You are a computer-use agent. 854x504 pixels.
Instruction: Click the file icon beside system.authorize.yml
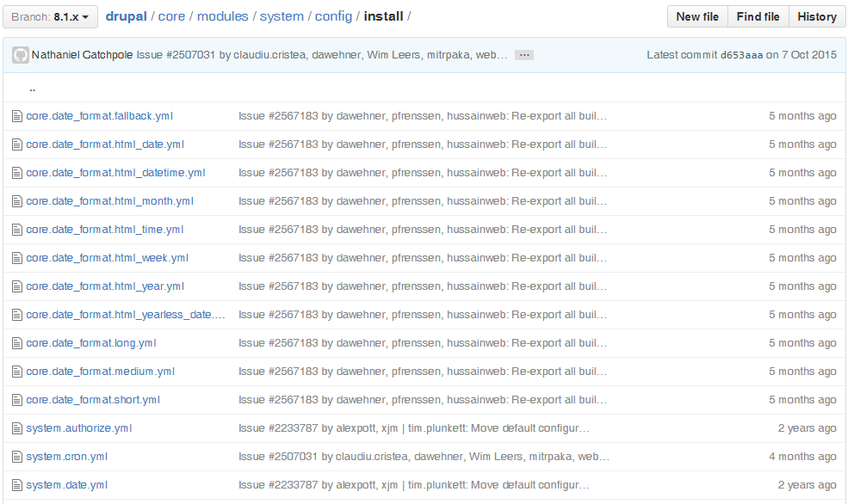pos(16,427)
